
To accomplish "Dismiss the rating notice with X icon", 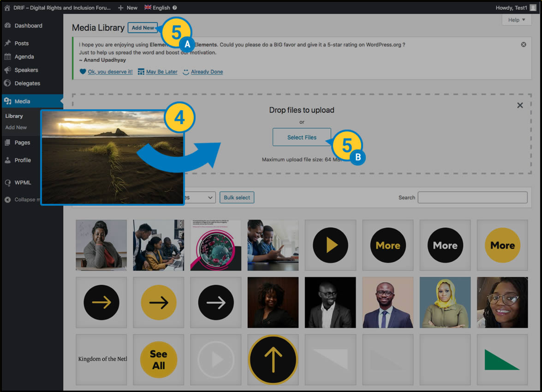I will (524, 45).
